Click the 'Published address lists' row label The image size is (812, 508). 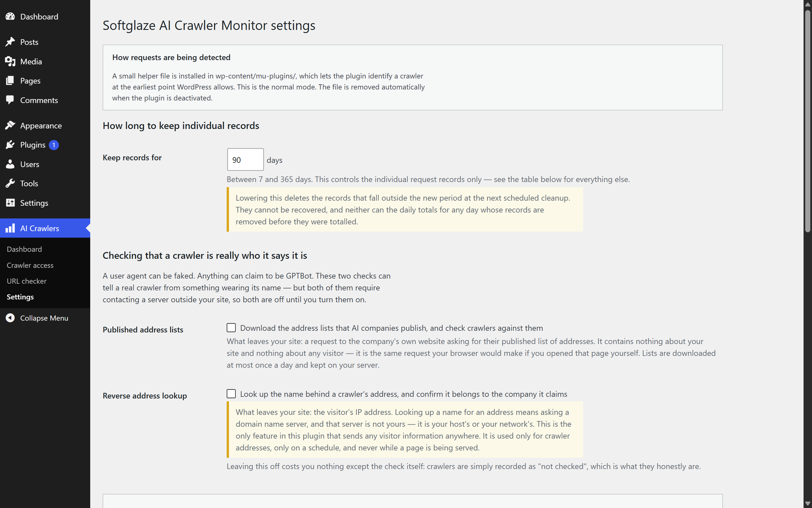143,330
